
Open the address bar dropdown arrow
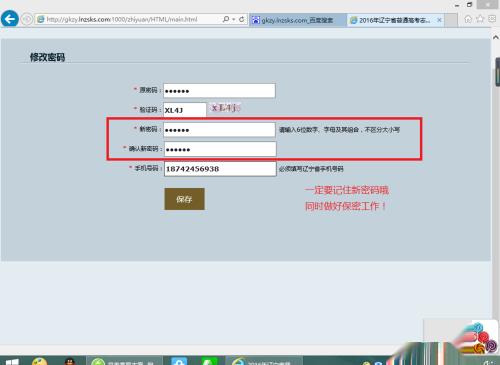click(234, 19)
